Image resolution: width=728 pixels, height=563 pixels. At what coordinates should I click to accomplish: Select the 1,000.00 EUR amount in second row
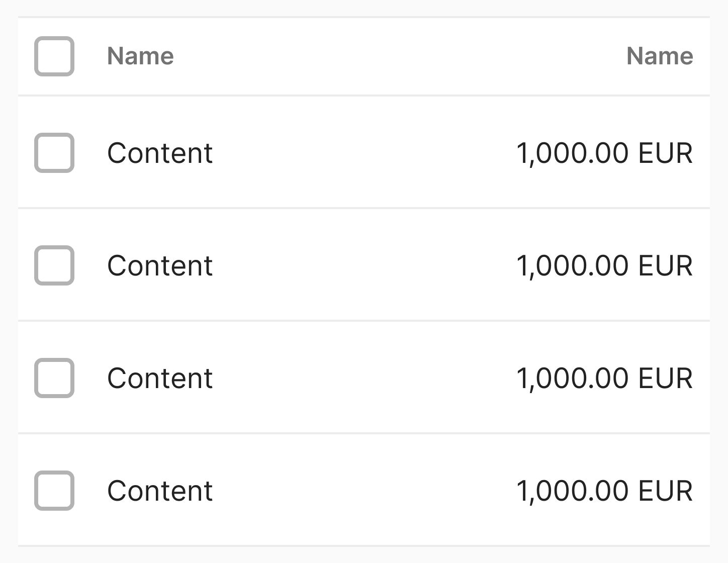[604, 265]
